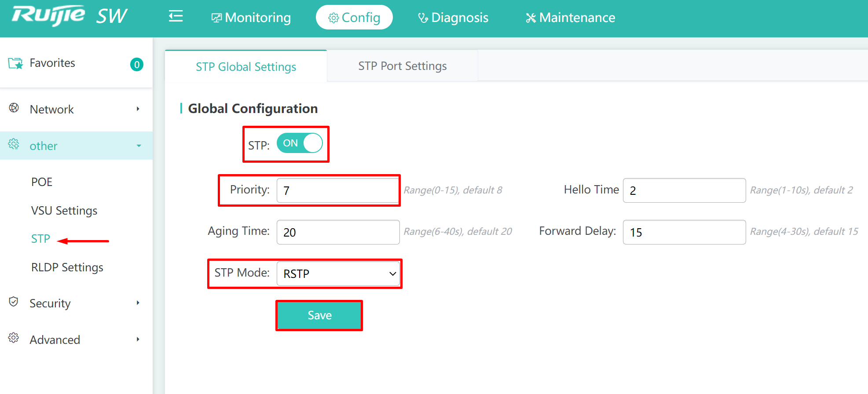This screenshot has width=868, height=394.
Task: Click the Network globe icon
Action: pos(14,108)
